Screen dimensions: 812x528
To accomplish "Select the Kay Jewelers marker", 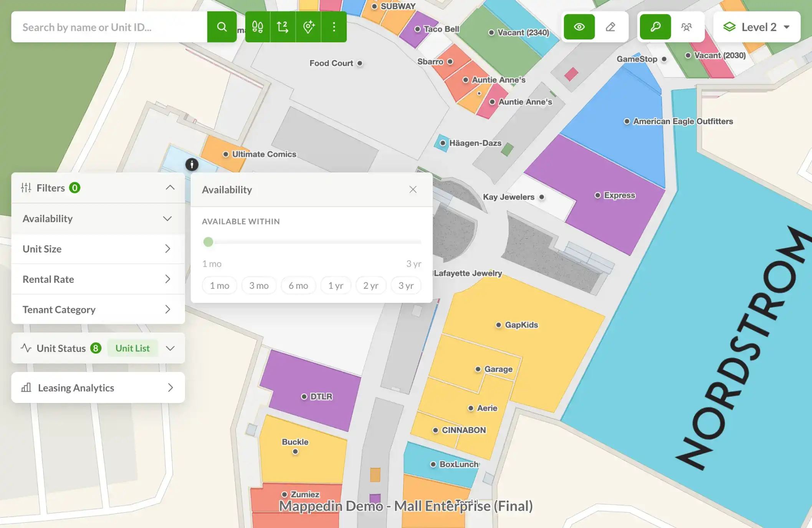I will tap(542, 197).
